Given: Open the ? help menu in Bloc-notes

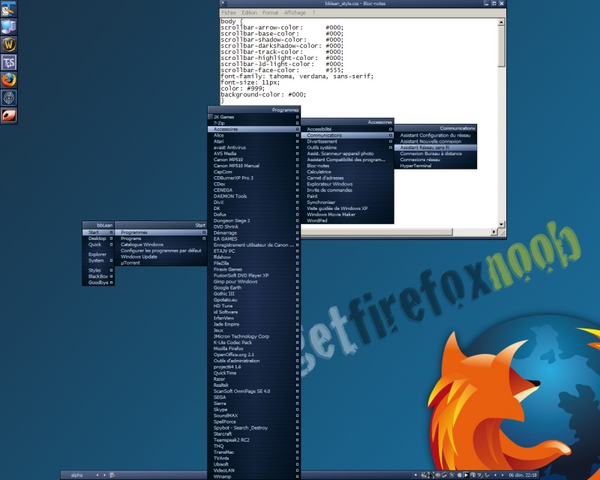Looking at the screenshot, I should 313,13.
